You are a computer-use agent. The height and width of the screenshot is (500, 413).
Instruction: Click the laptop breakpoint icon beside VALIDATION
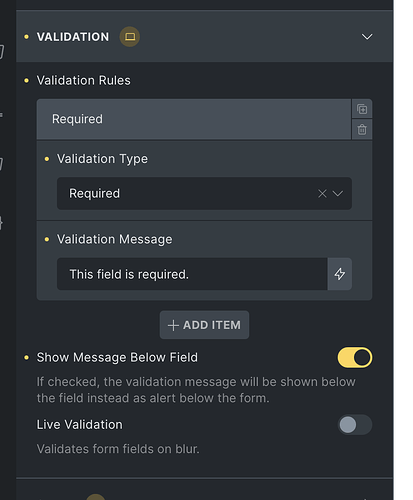pos(130,37)
